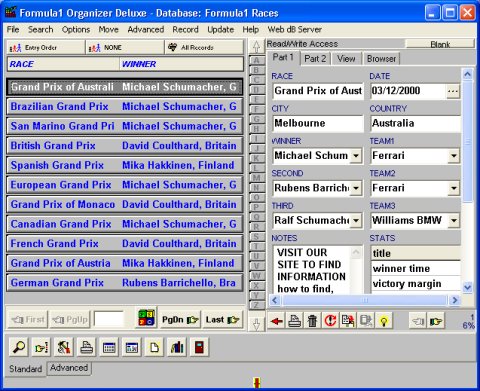The height and width of the screenshot is (391, 480).
Task: Click the print record icon in record toolbar
Action: pyautogui.click(x=295, y=321)
